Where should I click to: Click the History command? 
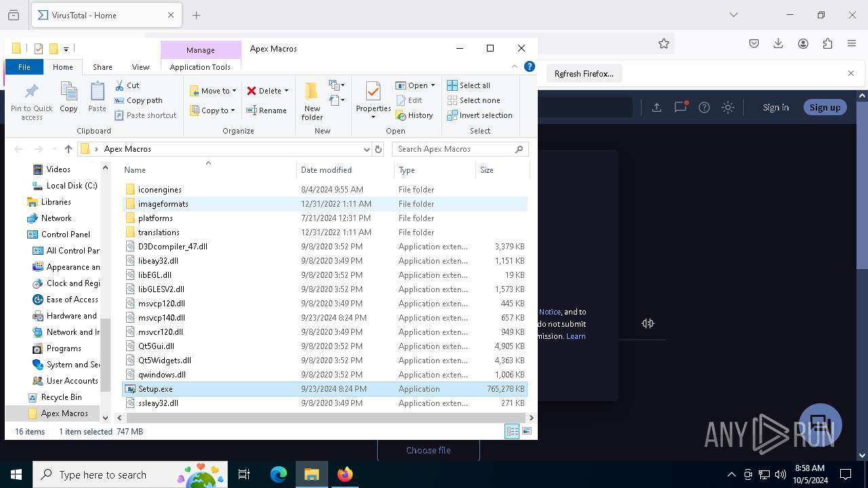pyautogui.click(x=414, y=115)
